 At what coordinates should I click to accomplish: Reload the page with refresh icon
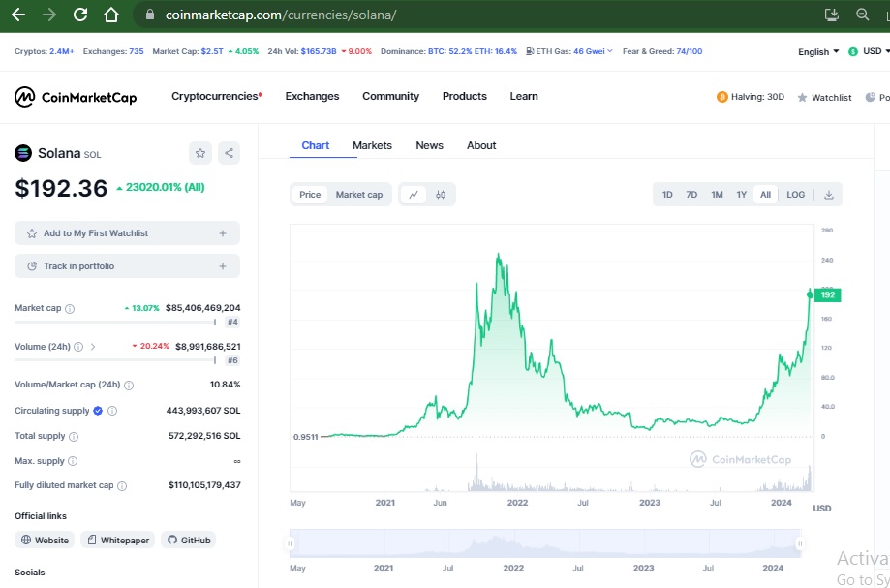click(80, 15)
